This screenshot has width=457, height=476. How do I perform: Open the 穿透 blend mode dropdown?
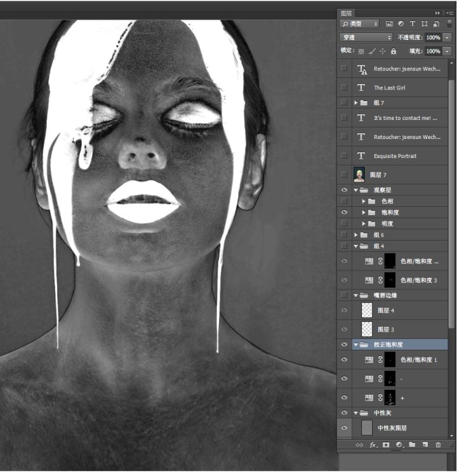pos(366,37)
